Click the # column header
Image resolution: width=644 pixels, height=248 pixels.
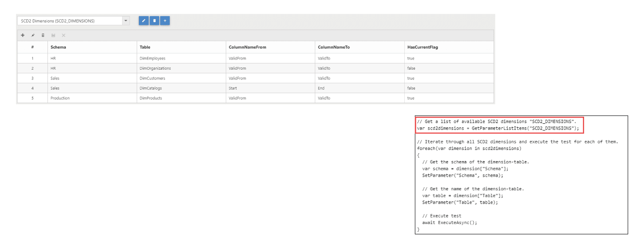point(32,47)
